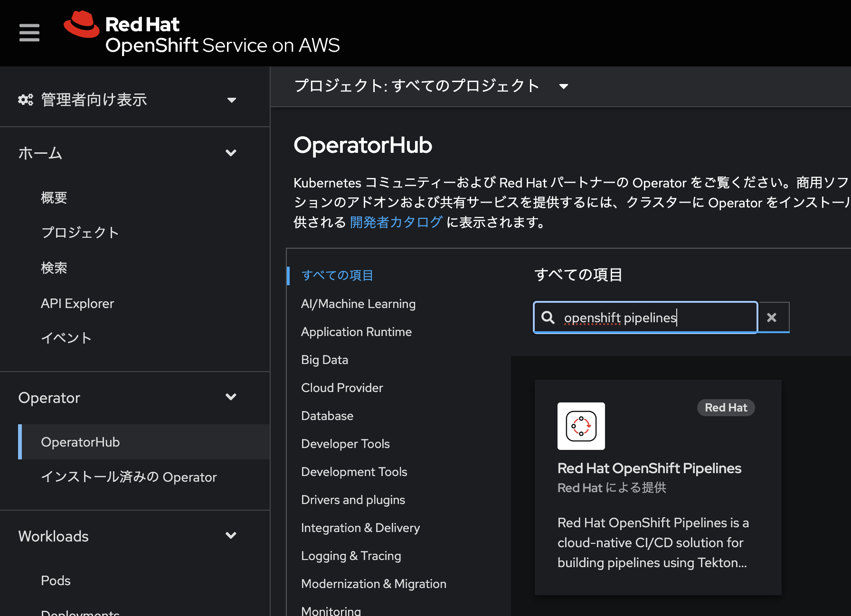Click the Red Hat による提供 provider text
This screenshot has height=616, width=851.
[612, 488]
